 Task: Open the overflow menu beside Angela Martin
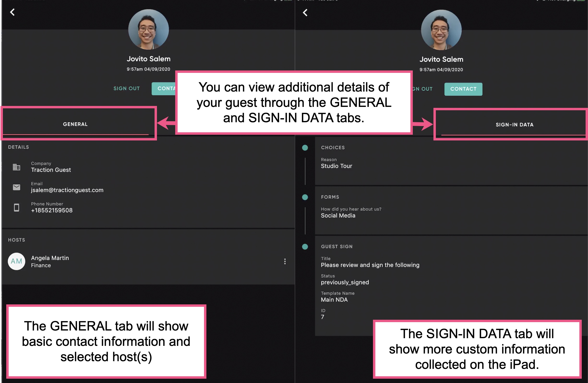(x=285, y=261)
